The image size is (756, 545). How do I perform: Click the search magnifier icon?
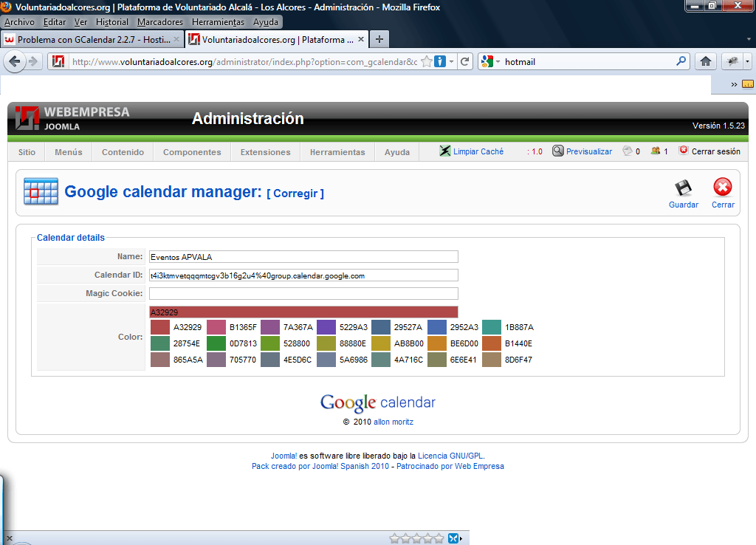point(681,61)
